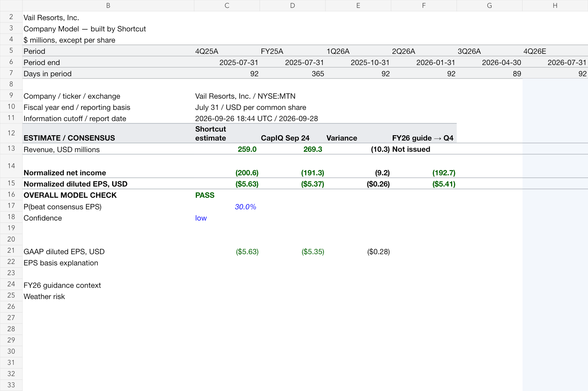Select column B header
Image resolution: width=588 pixels, height=391 pixels.
point(108,6)
